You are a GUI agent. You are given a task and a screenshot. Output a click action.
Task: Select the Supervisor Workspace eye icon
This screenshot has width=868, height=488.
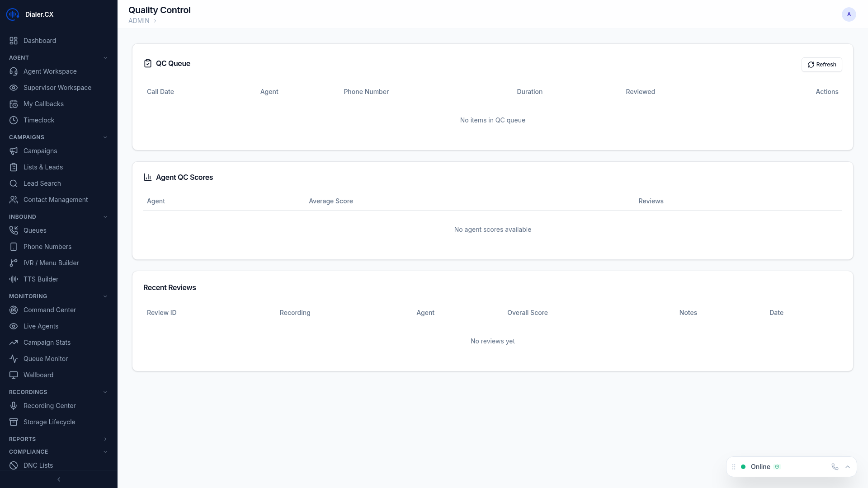[x=14, y=88]
